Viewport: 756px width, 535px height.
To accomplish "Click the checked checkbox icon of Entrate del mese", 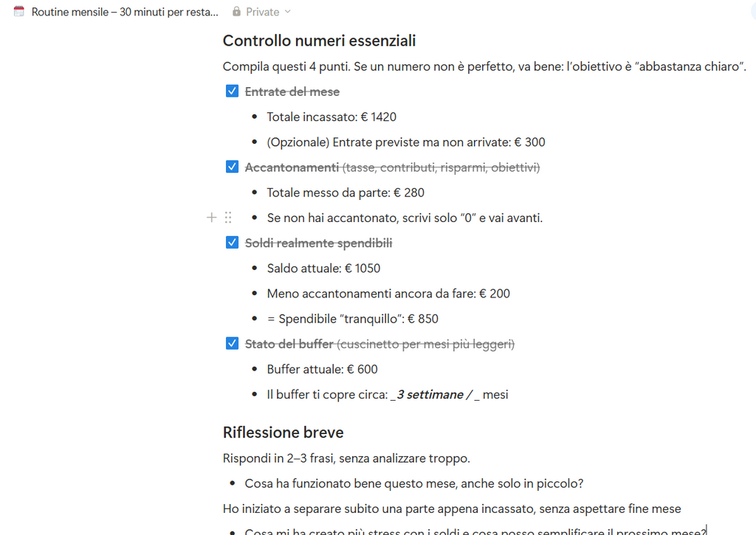I will coord(232,90).
